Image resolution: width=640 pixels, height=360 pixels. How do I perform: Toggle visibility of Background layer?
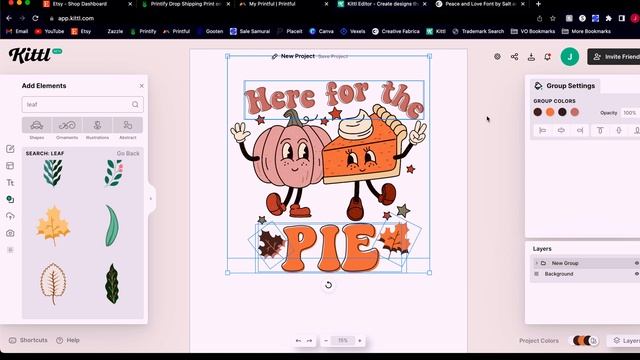[x=636, y=274]
